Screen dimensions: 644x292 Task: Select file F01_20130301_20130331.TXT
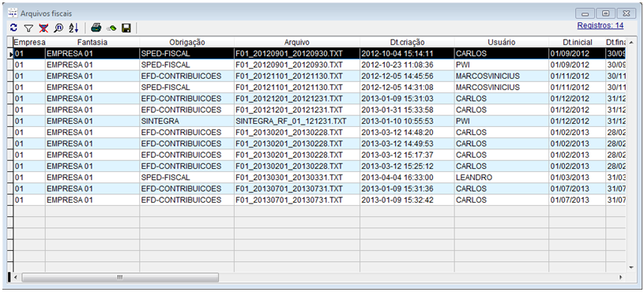[297, 178]
